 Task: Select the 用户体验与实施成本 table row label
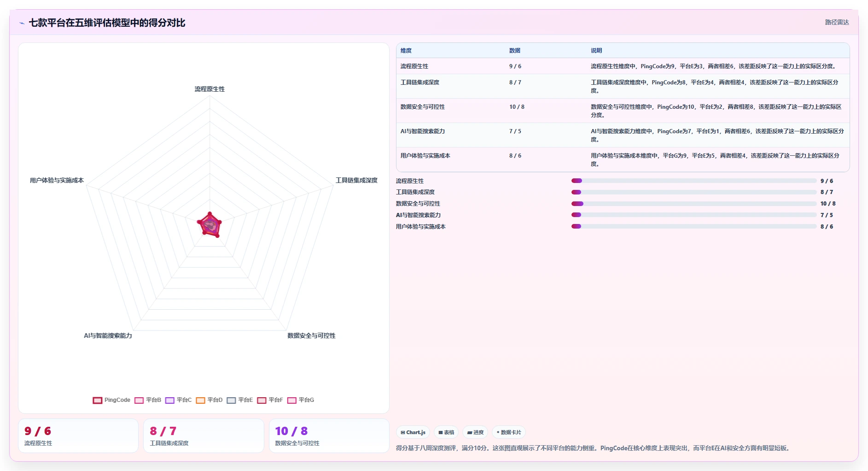click(425, 156)
